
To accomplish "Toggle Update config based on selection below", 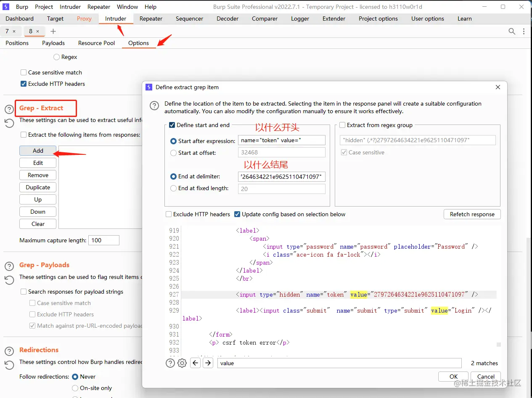I will click(x=237, y=214).
